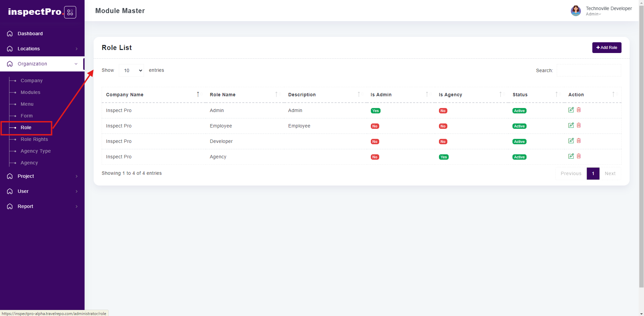Delete the Employee role using trash icon
644x316 pixels.
[579, 125]
